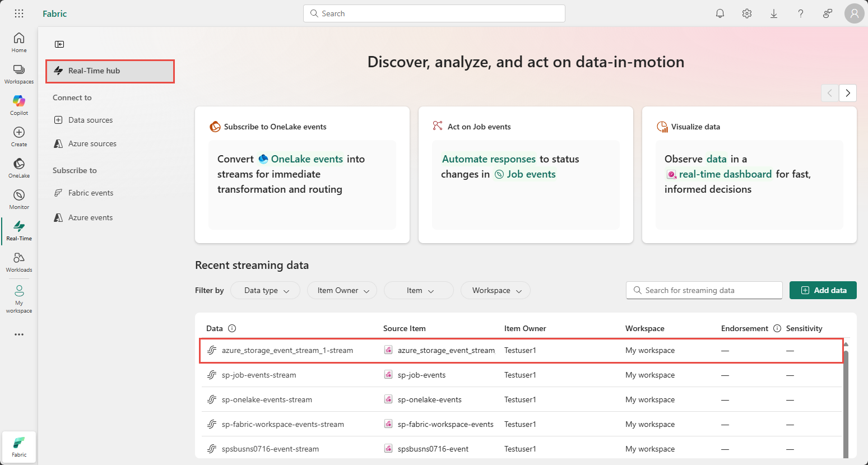
Task: Open azure_storage_event_stream_1-stream row
Action: [x=522, y=350]
